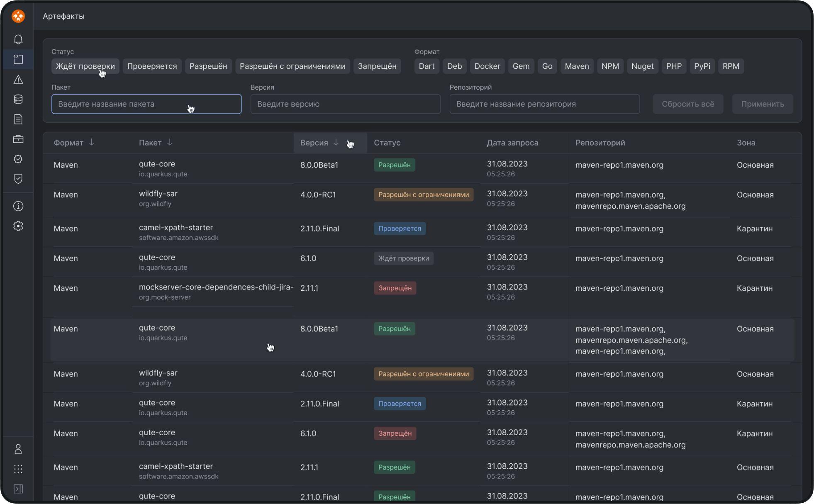Viewport: 814px width, 504px height.
Task: Sort by Версия column arrow
Action: [336, 142]
